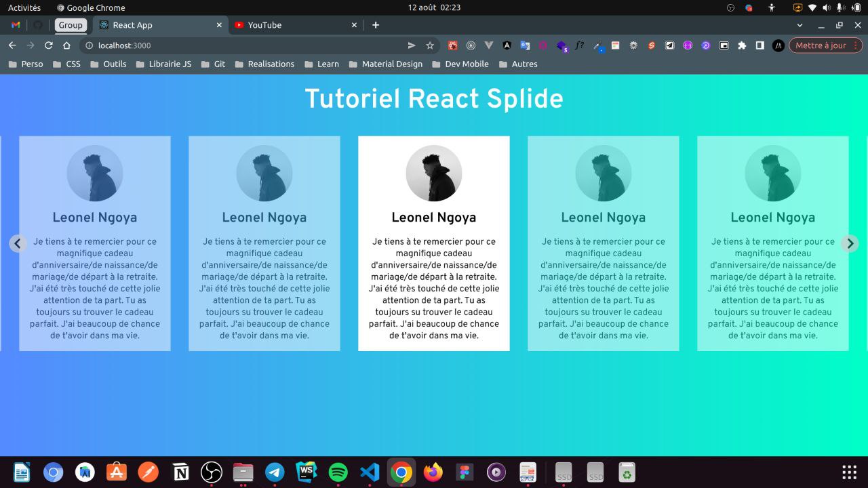Open the pinned Gmail tab

16,25
